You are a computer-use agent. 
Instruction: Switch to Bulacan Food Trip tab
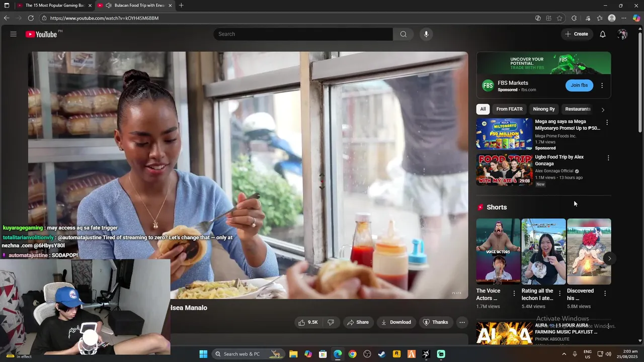[x=135, y=6]
